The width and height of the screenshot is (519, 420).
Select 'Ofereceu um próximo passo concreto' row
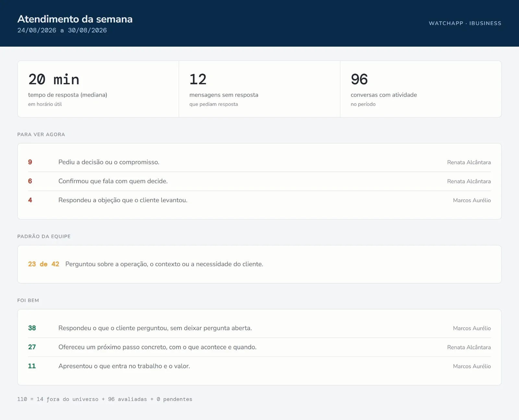259,347
